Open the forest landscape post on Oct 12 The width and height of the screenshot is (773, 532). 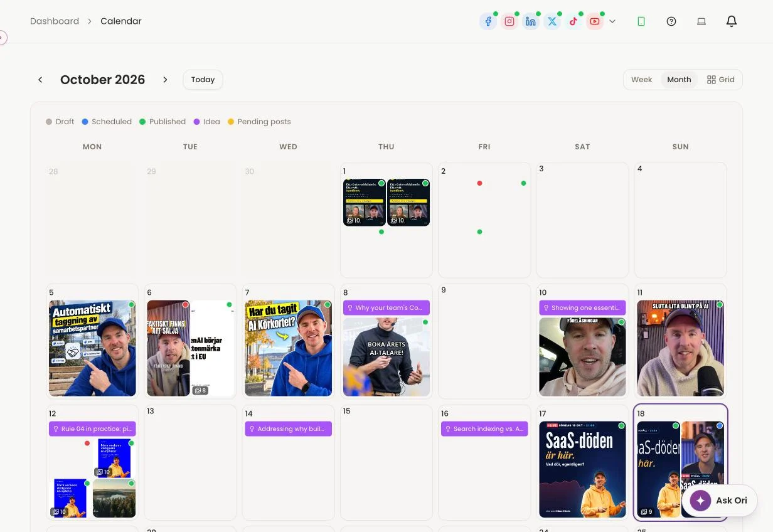[114, 499]
